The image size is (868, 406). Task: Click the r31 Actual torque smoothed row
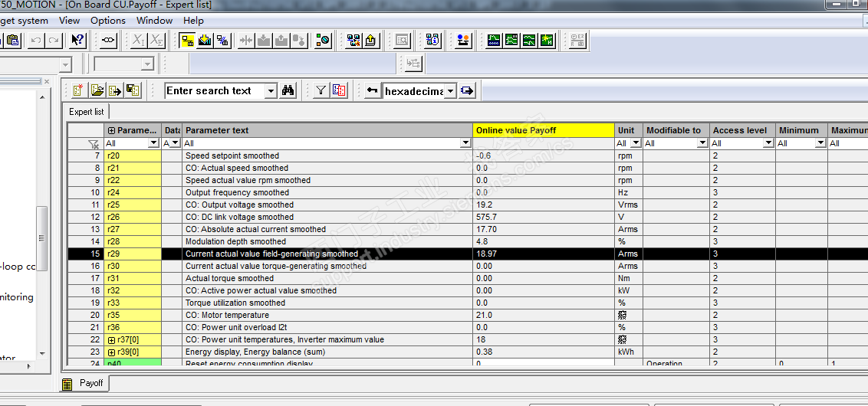[468, 278]
